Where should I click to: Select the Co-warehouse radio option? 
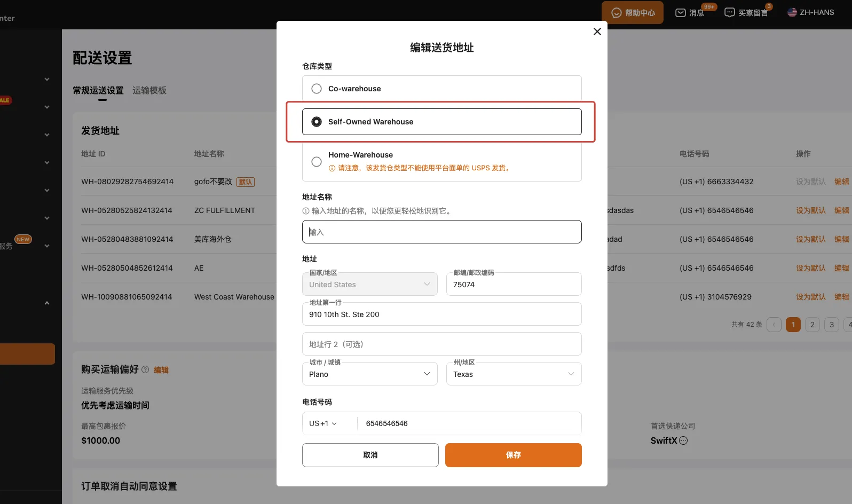[317, 89]
